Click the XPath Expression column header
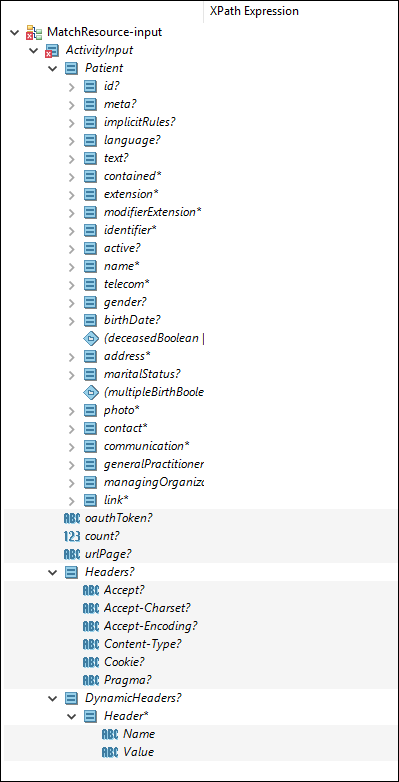Image resolution: width=399 pixels, height=782 pixels. pyautogui.click(x=301, y=11)
